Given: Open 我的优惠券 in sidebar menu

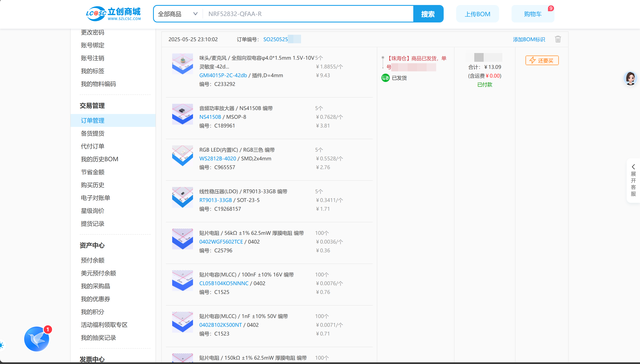Looking at the screenshot, I should (x=95, y=299).
